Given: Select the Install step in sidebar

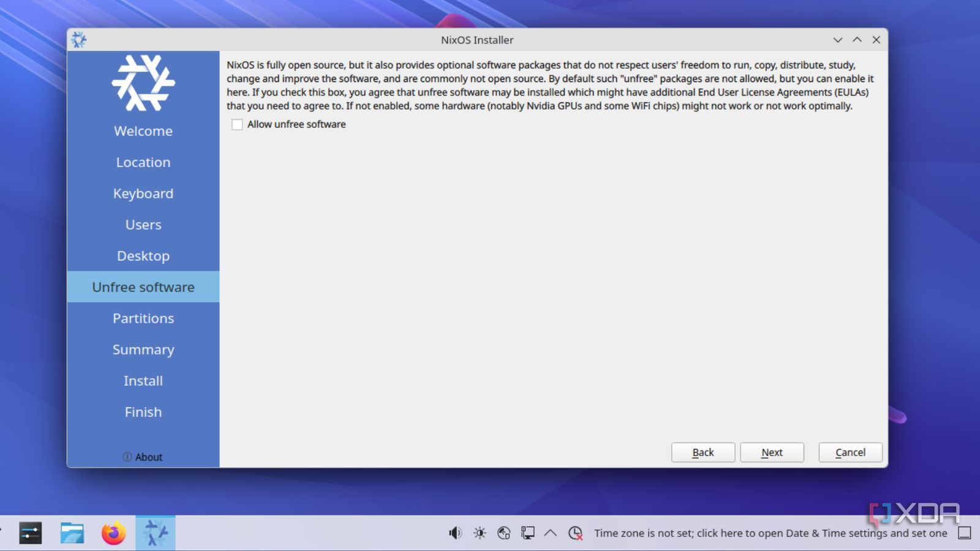Looking at the screenshot, I should [143, 381].
